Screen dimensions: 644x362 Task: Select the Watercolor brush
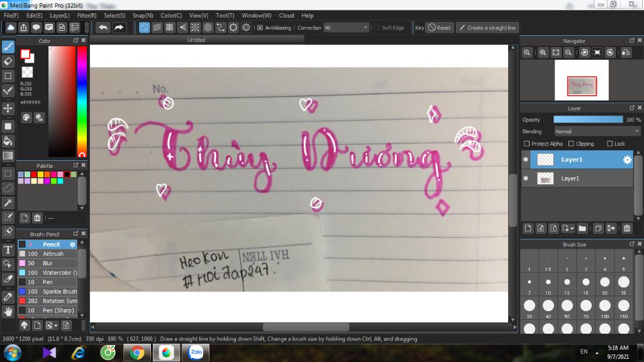coord(48,273)
